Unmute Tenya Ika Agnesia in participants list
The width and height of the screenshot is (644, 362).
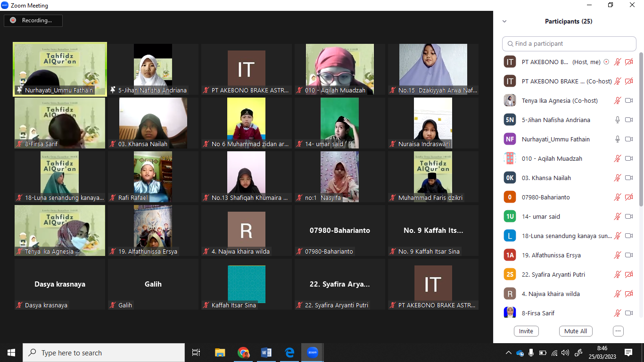(617, 100)
